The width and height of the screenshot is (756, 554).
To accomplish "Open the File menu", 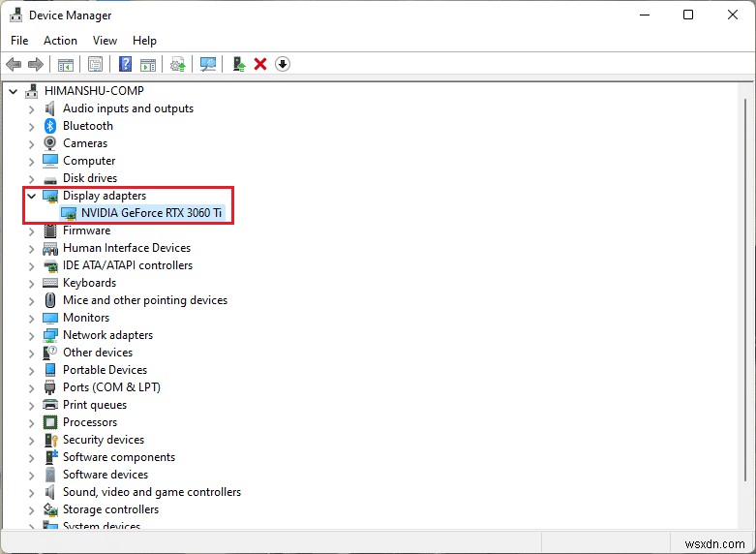I will tap(19, 41).
